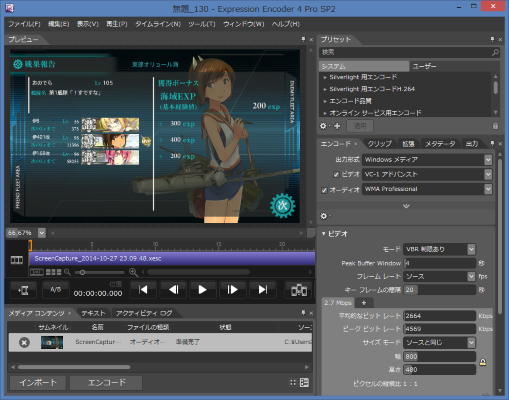Open the ツール(T) menu
The image size is (509, 400).
(x=202, y=24)
